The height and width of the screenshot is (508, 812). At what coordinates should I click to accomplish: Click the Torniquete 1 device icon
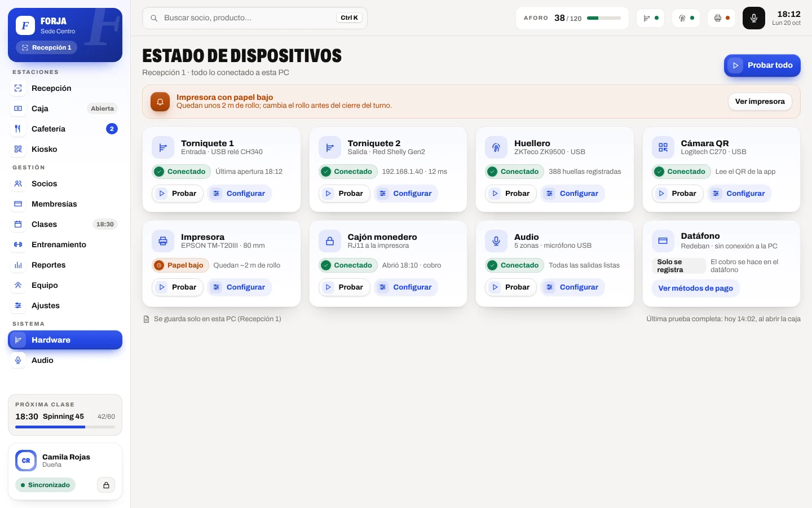[x=163, y=148]
